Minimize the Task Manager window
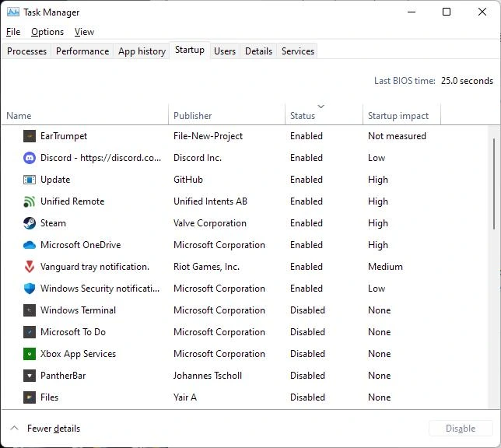This screenshot has height=448, width=501. (x=412, y=12)
